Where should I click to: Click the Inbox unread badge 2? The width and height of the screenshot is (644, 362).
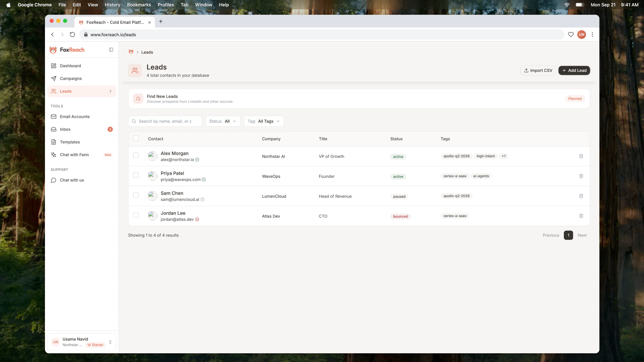click(110, 129)
